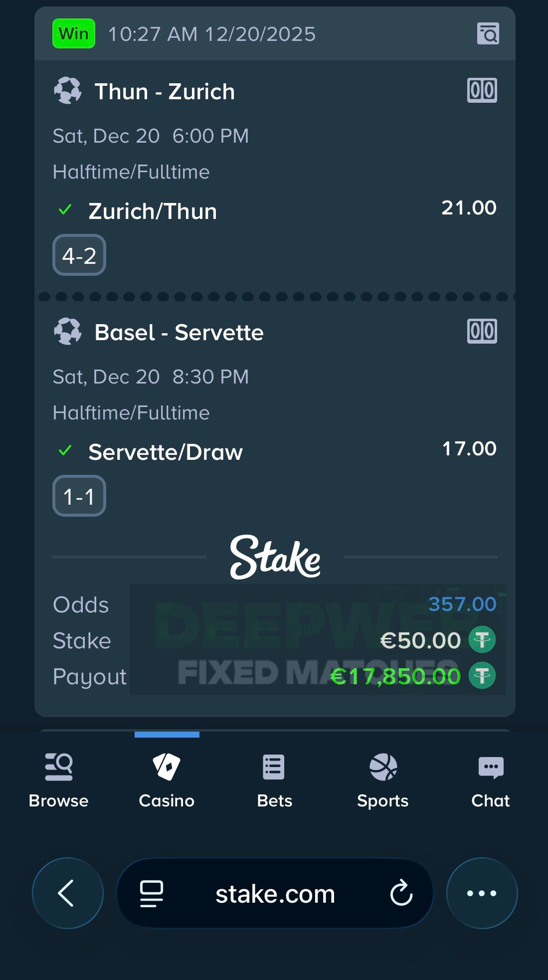Click the green checkmark beside Servette/Draw
The height and width of the screenshot is (980, 548).
(x=66, y=451)
